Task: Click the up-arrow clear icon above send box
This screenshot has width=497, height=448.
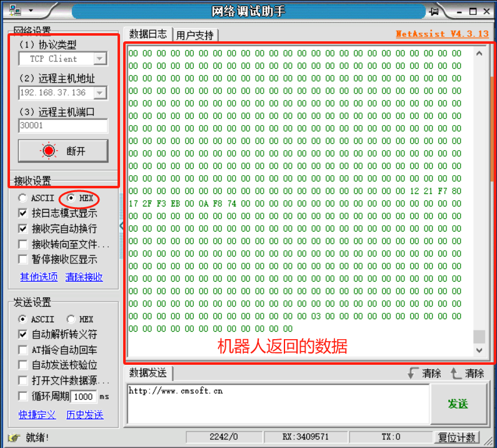Action: (x=455, y=373)
